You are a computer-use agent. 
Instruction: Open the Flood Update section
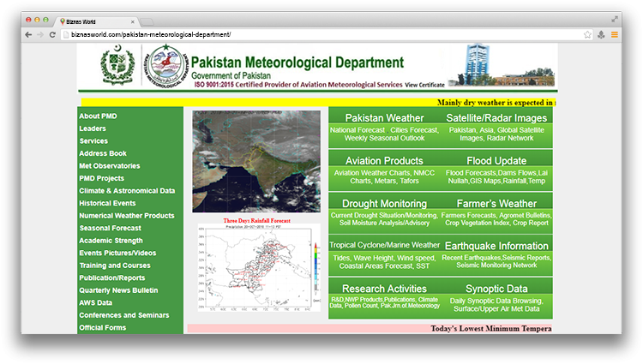click(496, 160)
